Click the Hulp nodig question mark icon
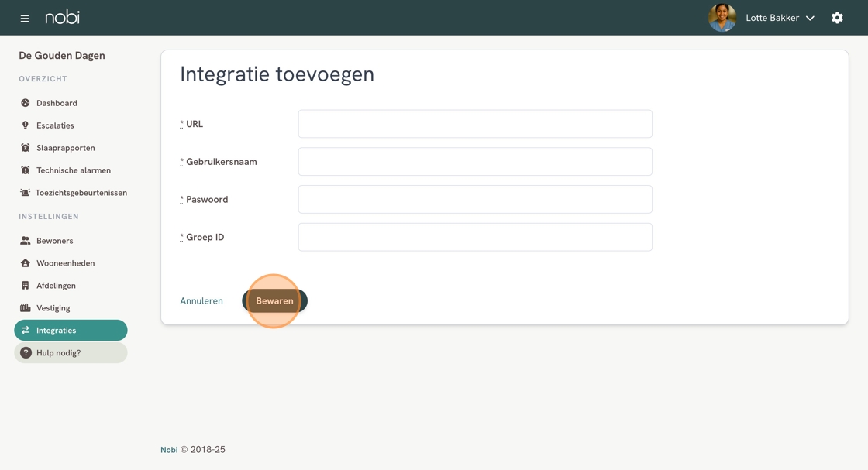 coord(26,353)
